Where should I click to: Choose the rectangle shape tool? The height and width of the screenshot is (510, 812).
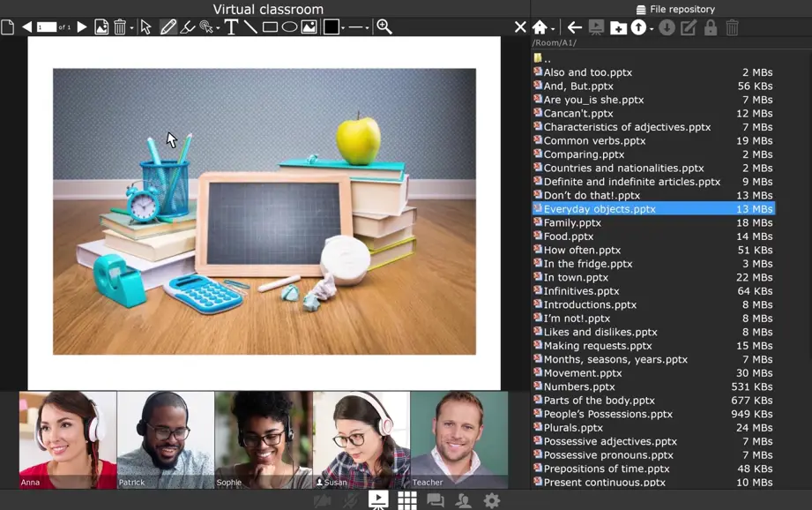270,27
